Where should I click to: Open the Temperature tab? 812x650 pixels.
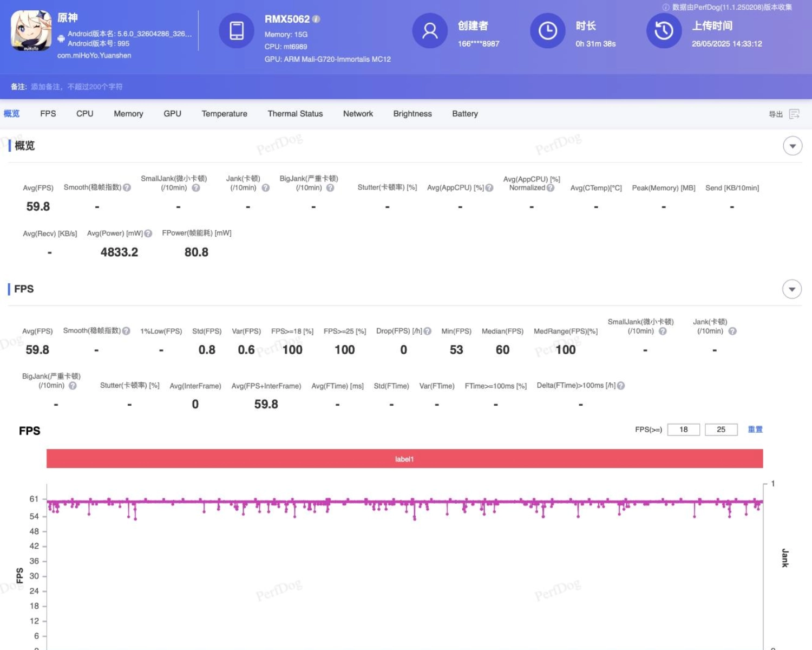tap(225, 114)
